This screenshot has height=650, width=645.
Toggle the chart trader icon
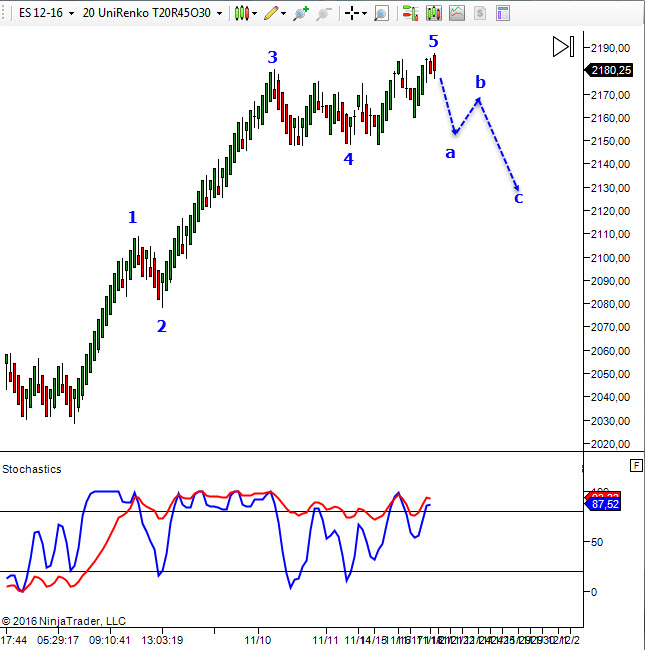410,13
